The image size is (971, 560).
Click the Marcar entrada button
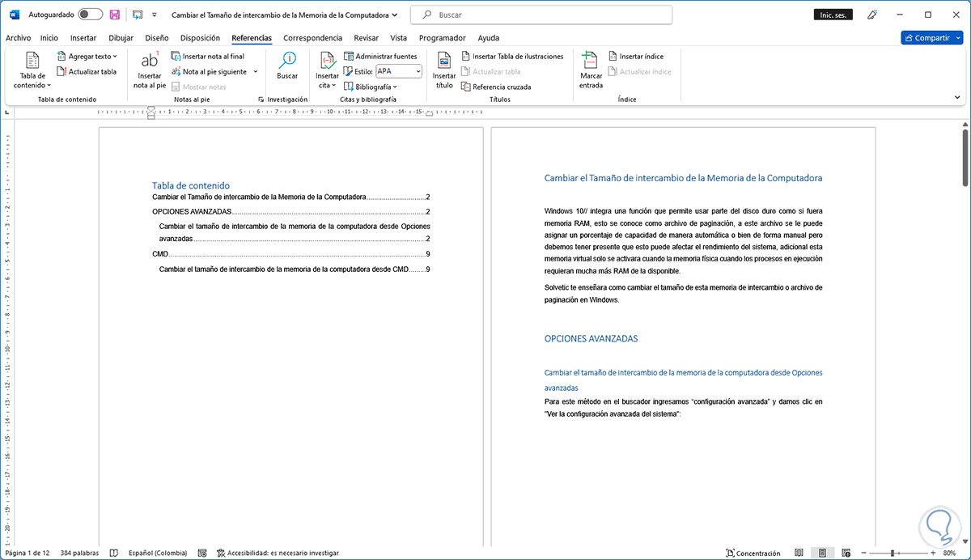coord(591,70)
